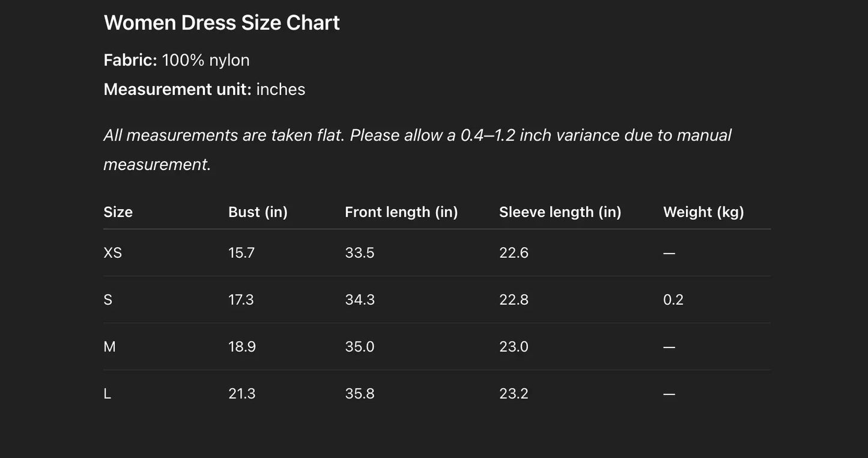The width and height of the screenshot is (868, 458).
Task: Click the "Women Dress Size Chart" heading
Action: coord(222,23)
